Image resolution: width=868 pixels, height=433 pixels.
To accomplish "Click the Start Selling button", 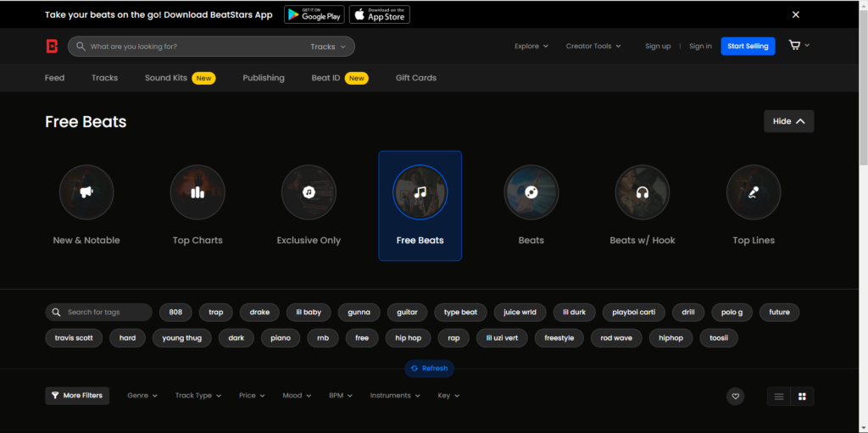I will click(x=748, y=47).
